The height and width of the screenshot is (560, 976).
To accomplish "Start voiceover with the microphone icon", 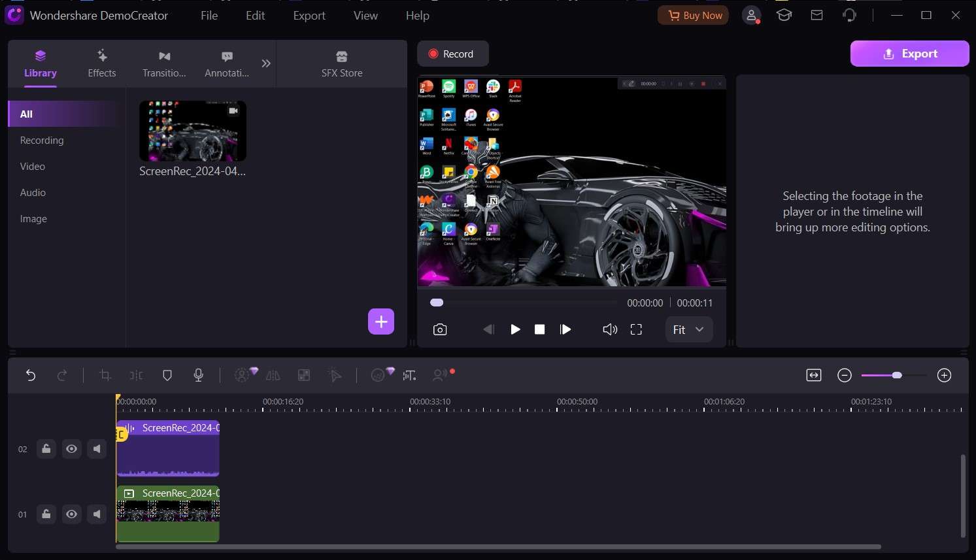I will click(199, 375).
